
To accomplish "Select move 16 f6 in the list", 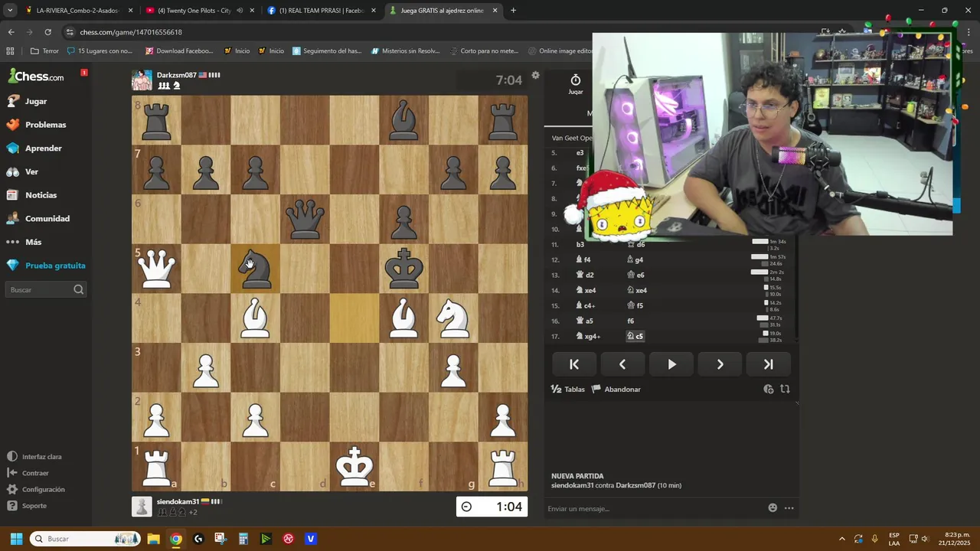I will 631,321.
